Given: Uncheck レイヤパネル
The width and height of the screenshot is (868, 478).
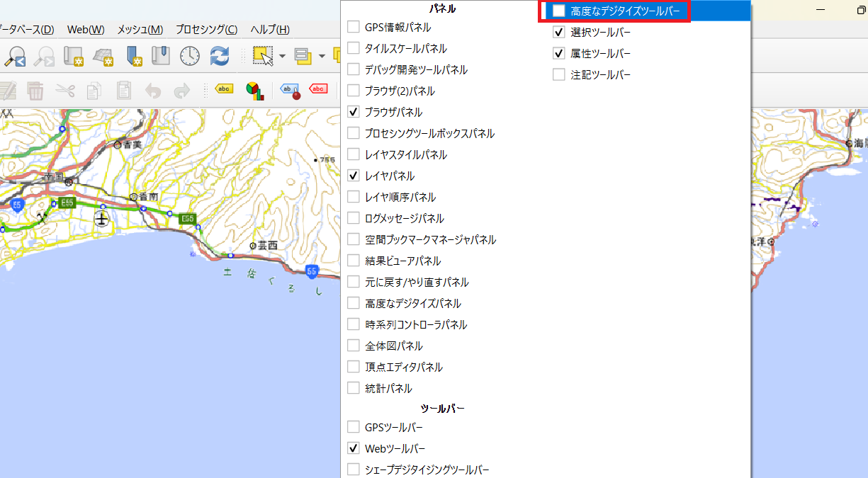Looking at the screenshot, I should click(354, 176).
